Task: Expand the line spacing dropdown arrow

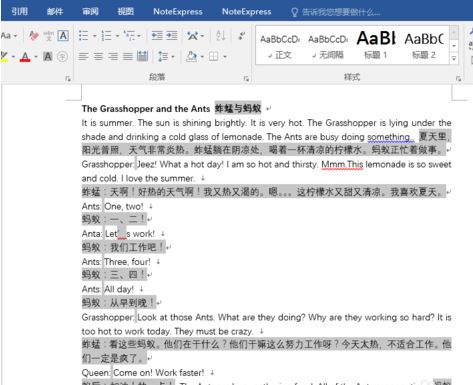Action: (173, 57)
